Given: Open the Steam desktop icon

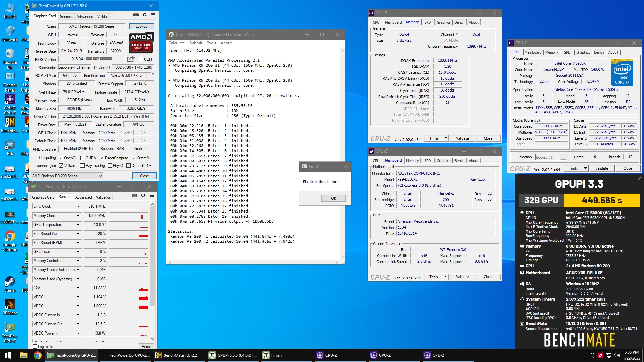Looking at the screenshot, I should pyautogui.click(x=10, y=284).
